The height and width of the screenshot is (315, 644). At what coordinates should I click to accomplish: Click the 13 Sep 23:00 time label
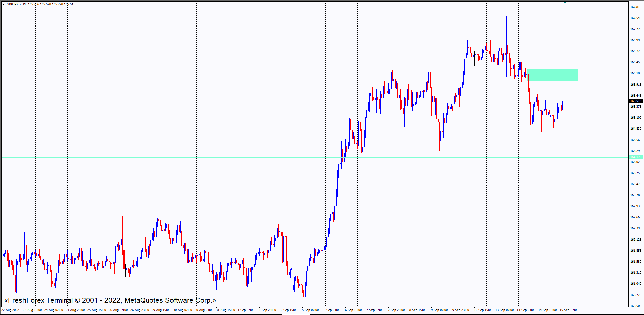526,310
